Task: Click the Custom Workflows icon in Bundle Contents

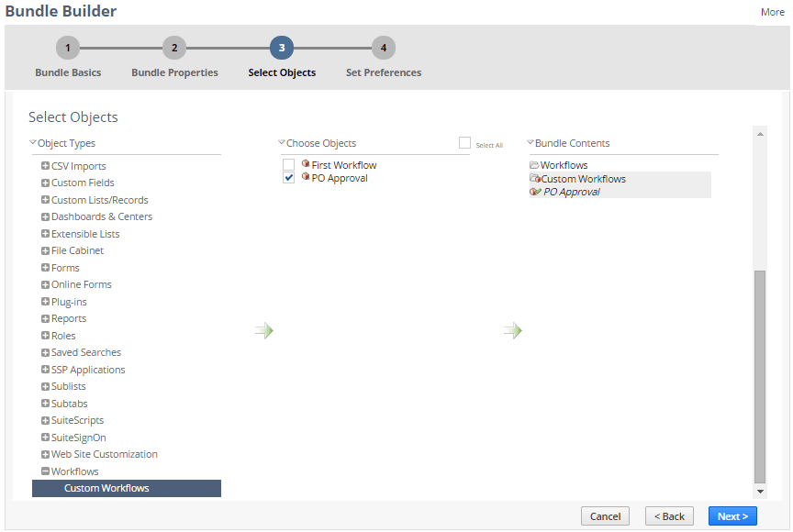Action: pos(536,179)
